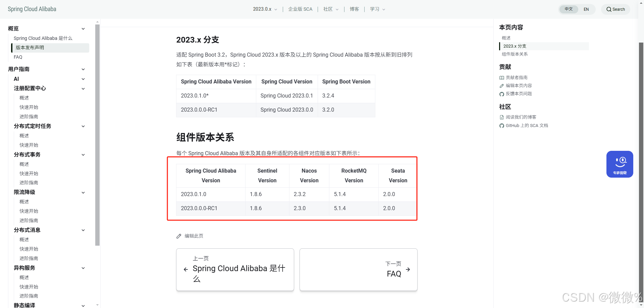
Task: Click the document icon next to 阅读我们的博客
Action: click(x=502, y=117)
